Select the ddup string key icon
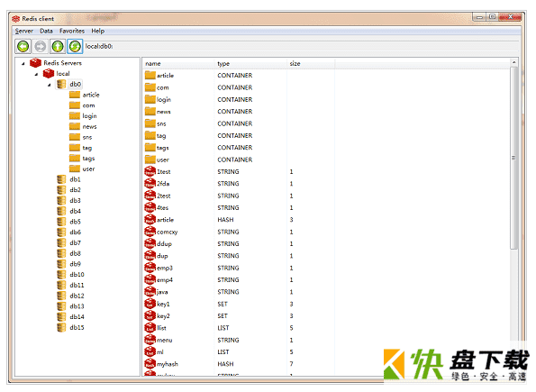 [150, 243]
